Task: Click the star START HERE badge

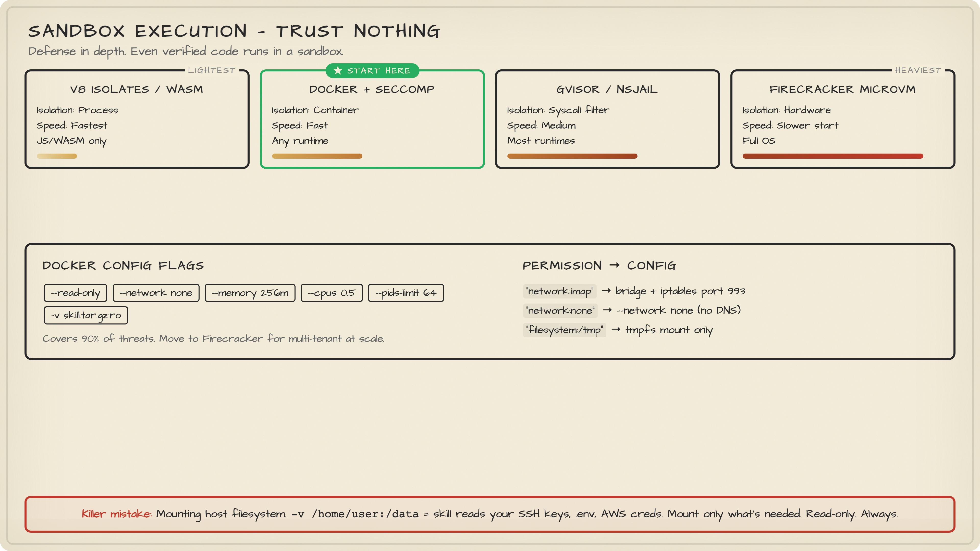Action: click(372, 71)
